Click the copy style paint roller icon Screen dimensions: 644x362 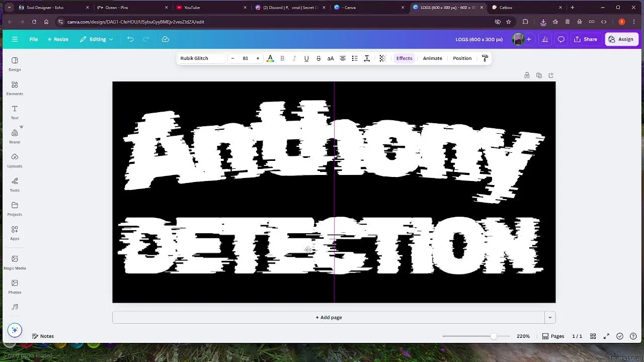point(485,58)
